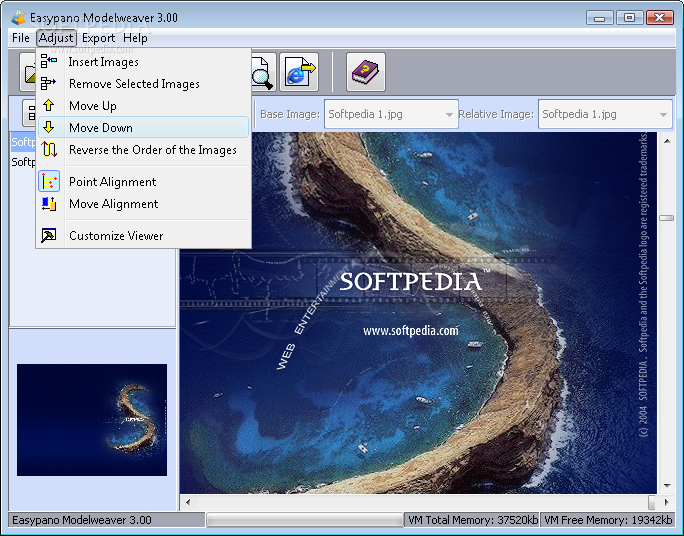Click the vertical scrollbar up arrow
684x536 pixels.
(667, 141)
